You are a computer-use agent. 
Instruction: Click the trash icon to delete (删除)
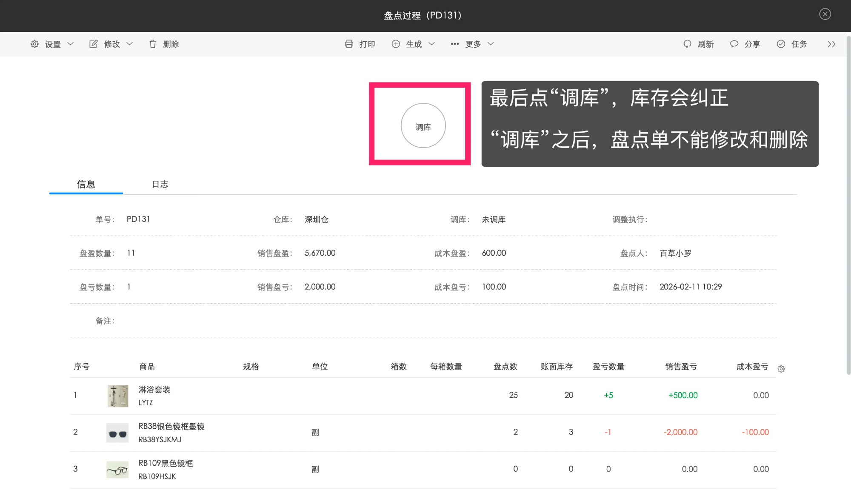click(x=153, y=44)
